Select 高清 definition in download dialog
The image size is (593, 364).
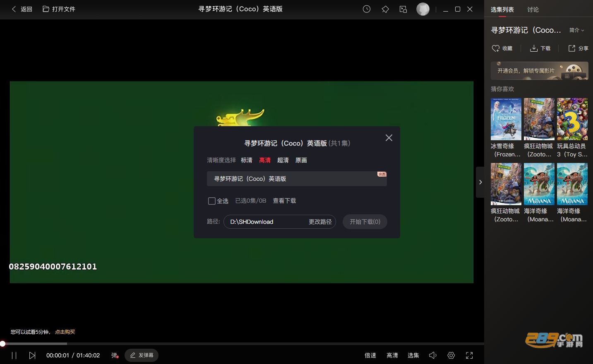click(x=265, y=160)
